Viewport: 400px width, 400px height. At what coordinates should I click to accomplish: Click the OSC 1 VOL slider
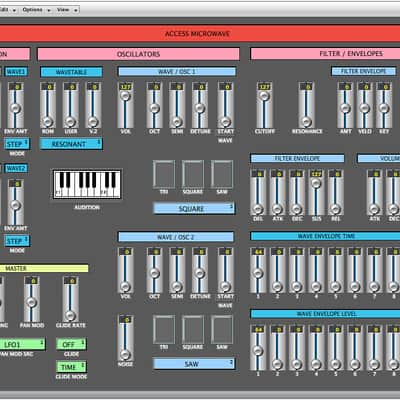click(125, 105)
